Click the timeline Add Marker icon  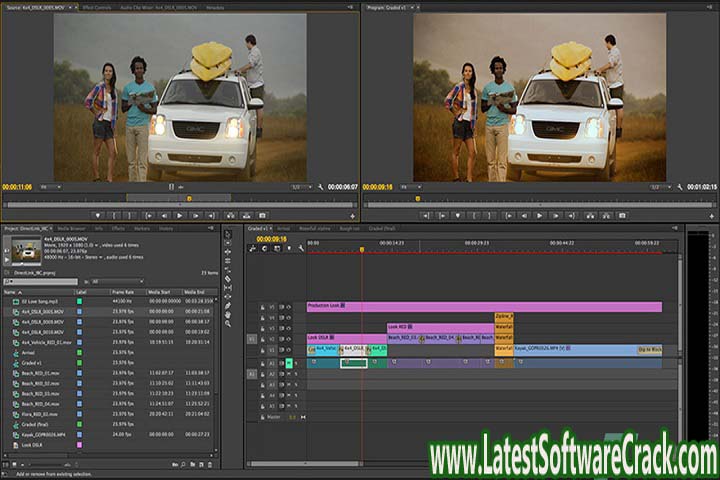click(289, 248)
